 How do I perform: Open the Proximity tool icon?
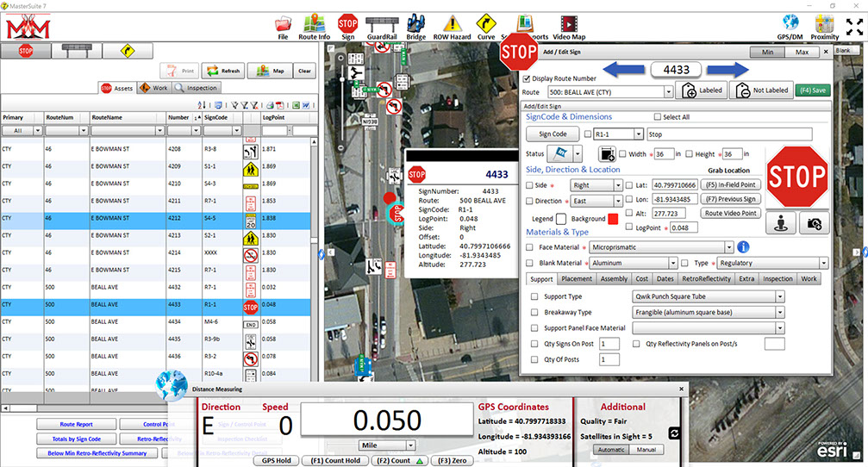coord(824,23)
